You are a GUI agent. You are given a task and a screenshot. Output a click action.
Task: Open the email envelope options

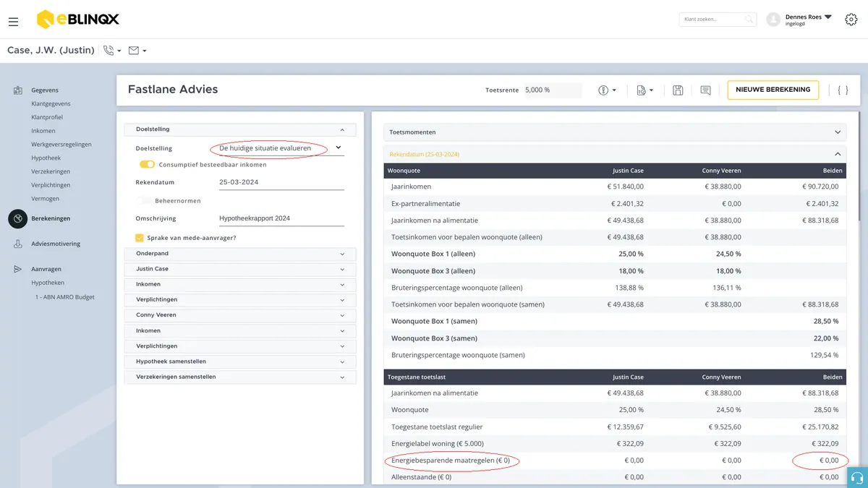point(137,51)
